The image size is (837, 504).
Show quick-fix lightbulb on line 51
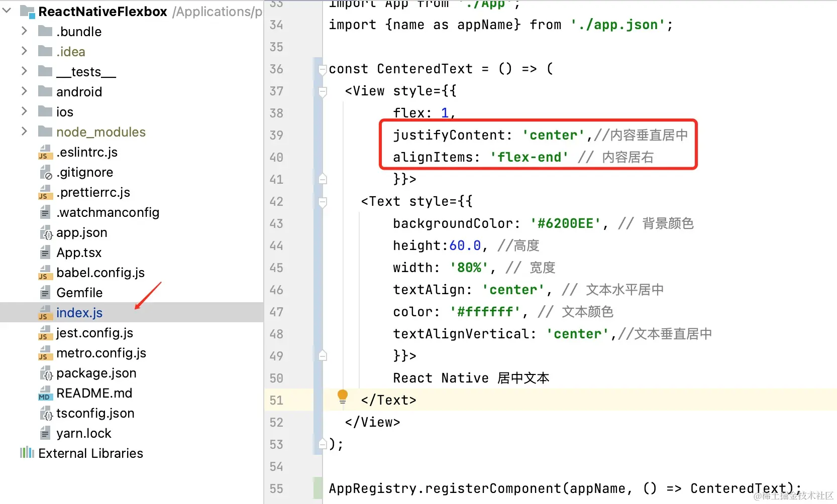click(x=343, y=397)
